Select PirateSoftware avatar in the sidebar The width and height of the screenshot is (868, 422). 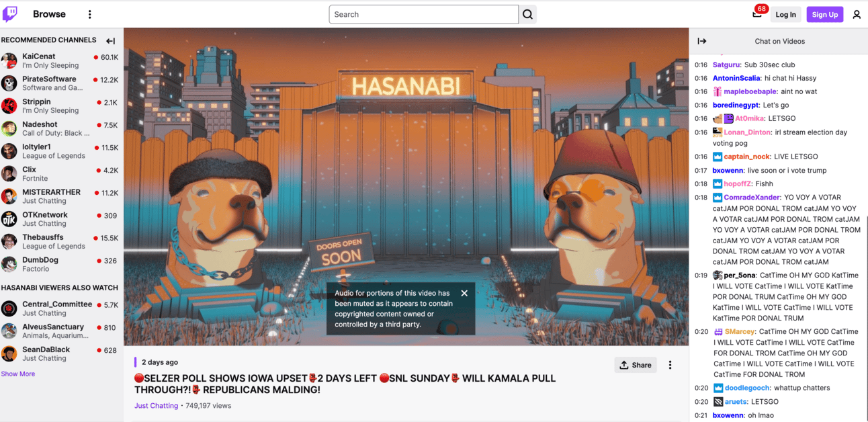[9, 83]
